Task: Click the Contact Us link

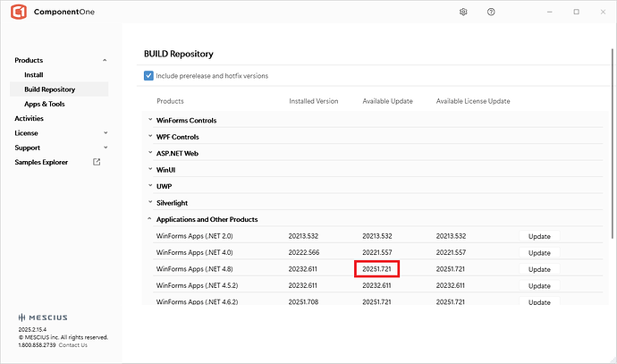Action: [73, 345]
